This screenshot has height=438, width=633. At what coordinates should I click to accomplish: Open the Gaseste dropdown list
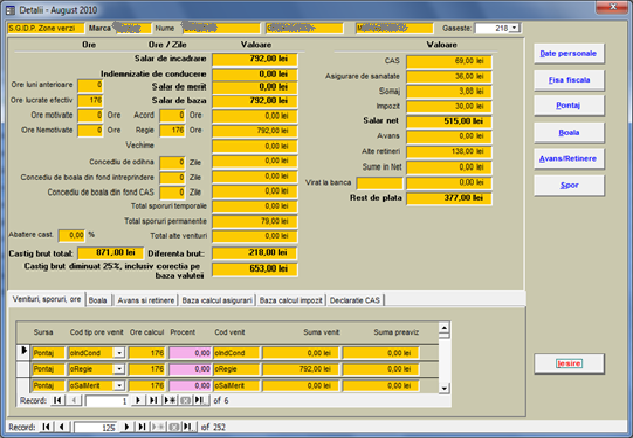coord(514,28)
